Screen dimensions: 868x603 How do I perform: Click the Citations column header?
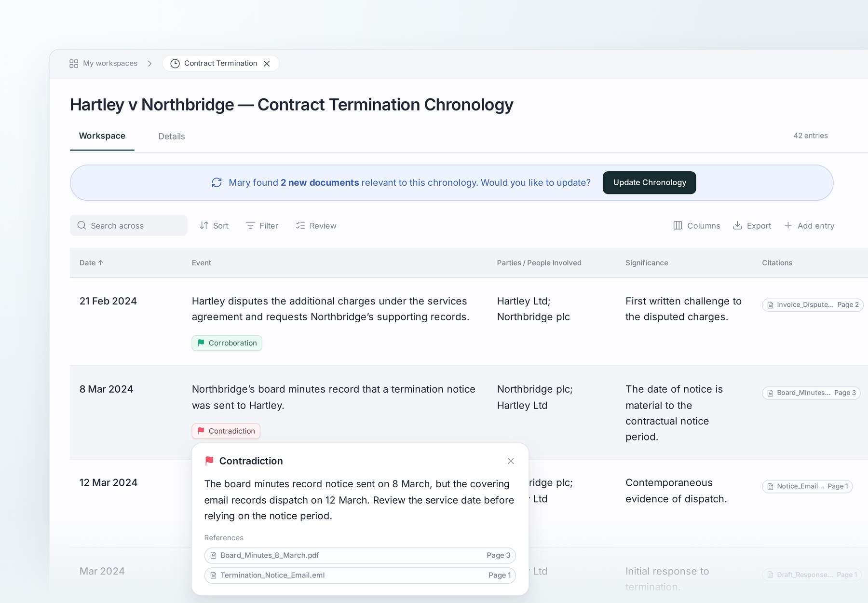click(x=777, y=263)
